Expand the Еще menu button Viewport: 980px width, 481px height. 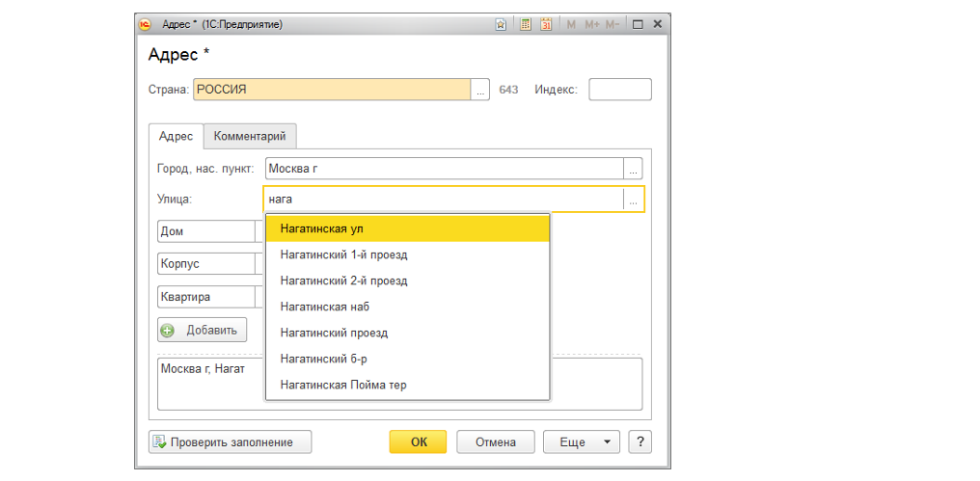click(581, 442)
